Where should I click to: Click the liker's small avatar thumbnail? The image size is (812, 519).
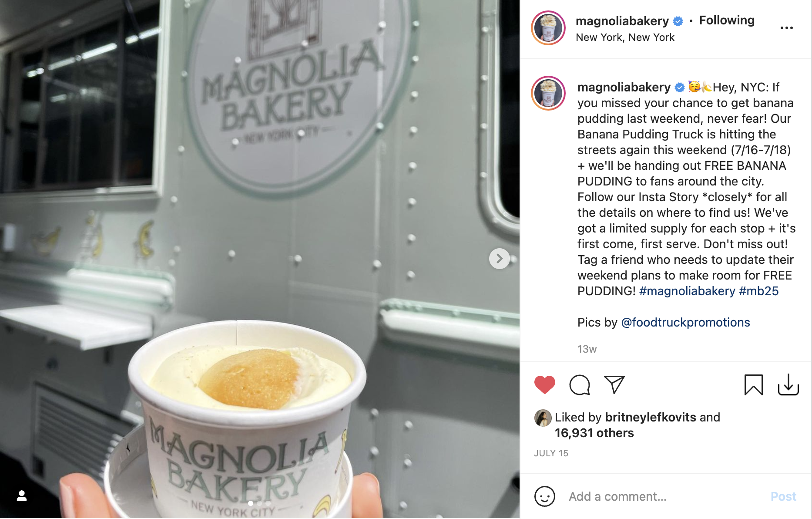[x=543, y=418]
